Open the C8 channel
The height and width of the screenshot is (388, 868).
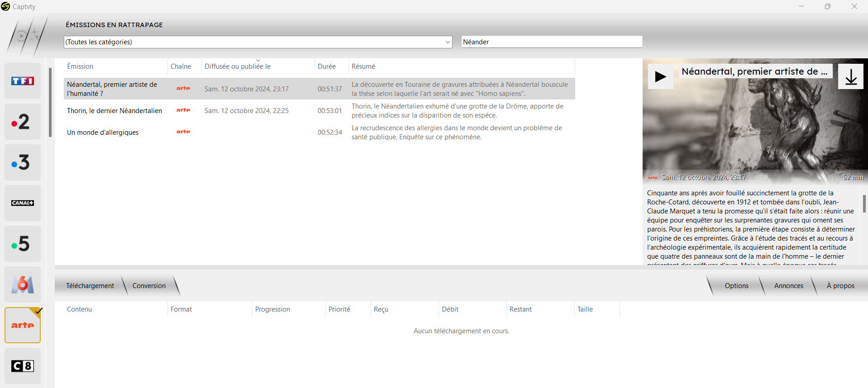point(23,366)
